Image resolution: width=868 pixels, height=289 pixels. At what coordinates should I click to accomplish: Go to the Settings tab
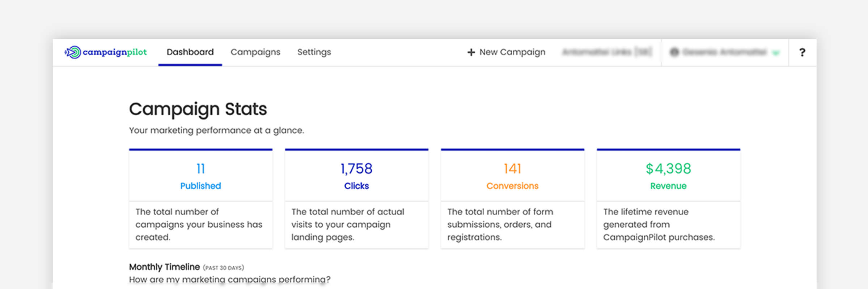pos(314,52)
